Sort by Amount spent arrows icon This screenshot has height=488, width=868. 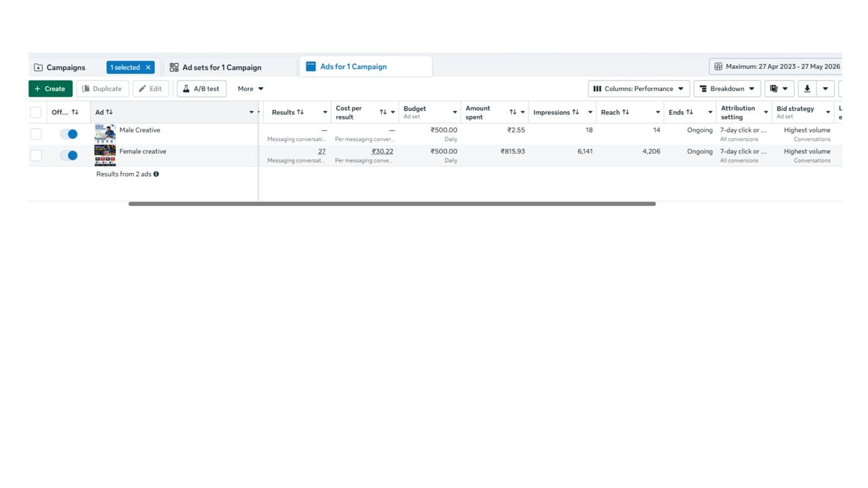pyautogui.click(x=513, y=112)
